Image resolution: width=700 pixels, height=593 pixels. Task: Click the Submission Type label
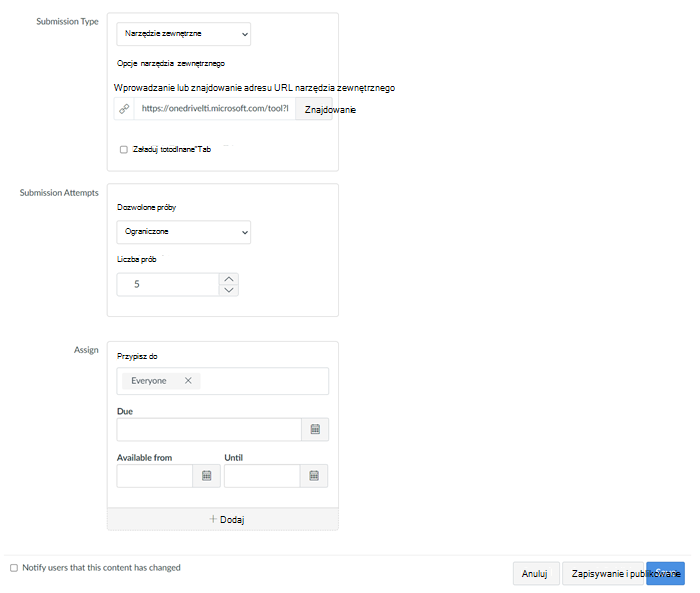67,21
